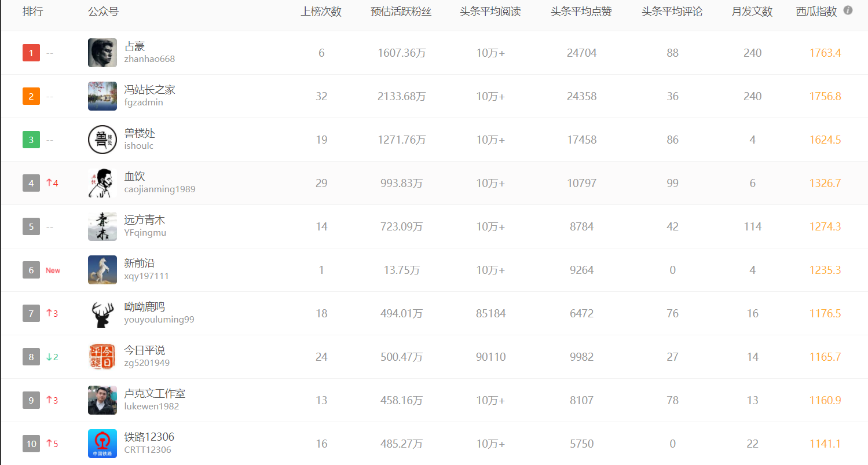Click the 排行 column header

coord(32,12)
